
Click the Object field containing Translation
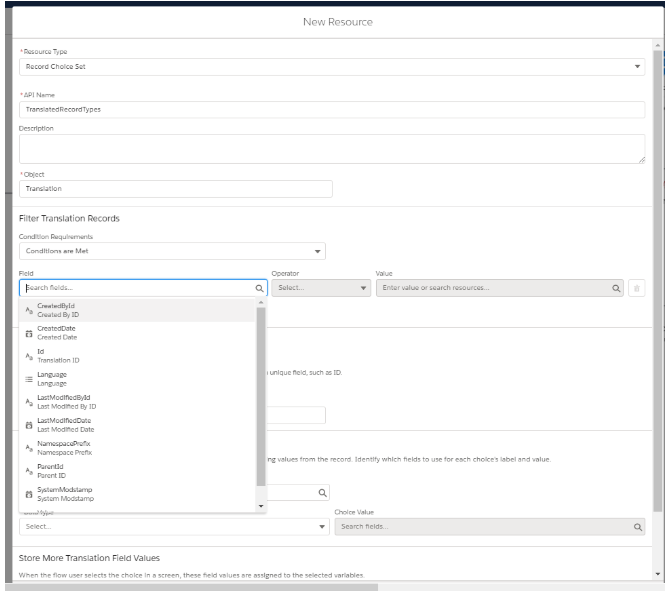click(x=175, y=189)
